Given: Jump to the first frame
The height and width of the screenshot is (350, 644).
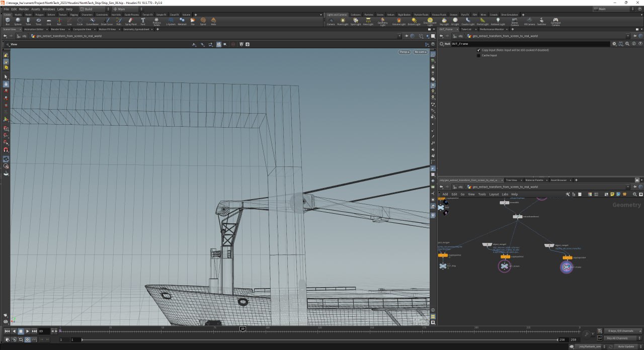Looking at the screenshot, I should [x=7, y=331].
